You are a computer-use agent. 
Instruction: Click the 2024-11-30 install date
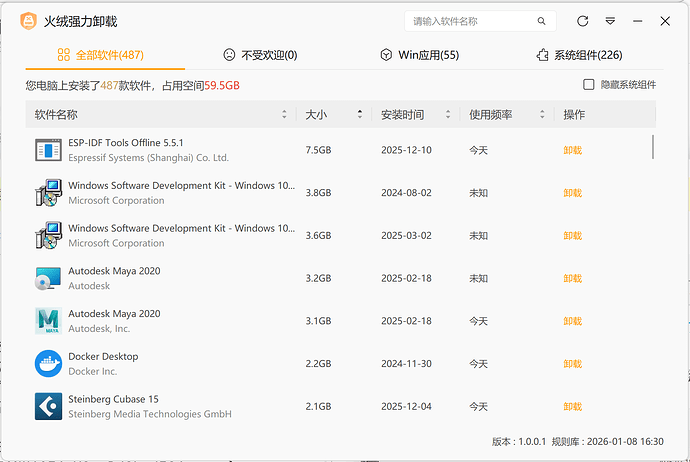click(x=406, y=363)
